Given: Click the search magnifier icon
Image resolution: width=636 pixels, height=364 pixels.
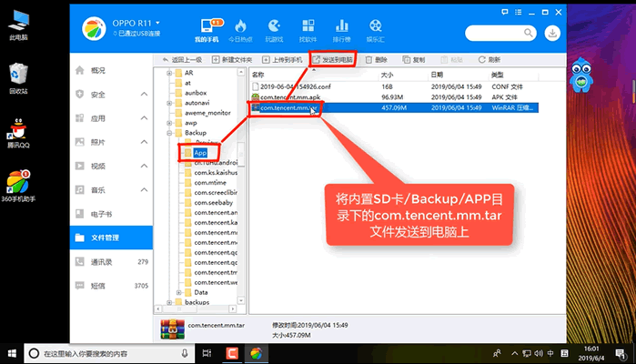Looking at the screenshot, I should [x=528, y=33].
